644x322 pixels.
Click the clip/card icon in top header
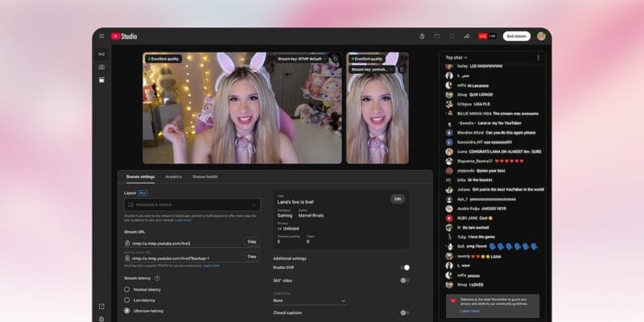coord(436,36)
